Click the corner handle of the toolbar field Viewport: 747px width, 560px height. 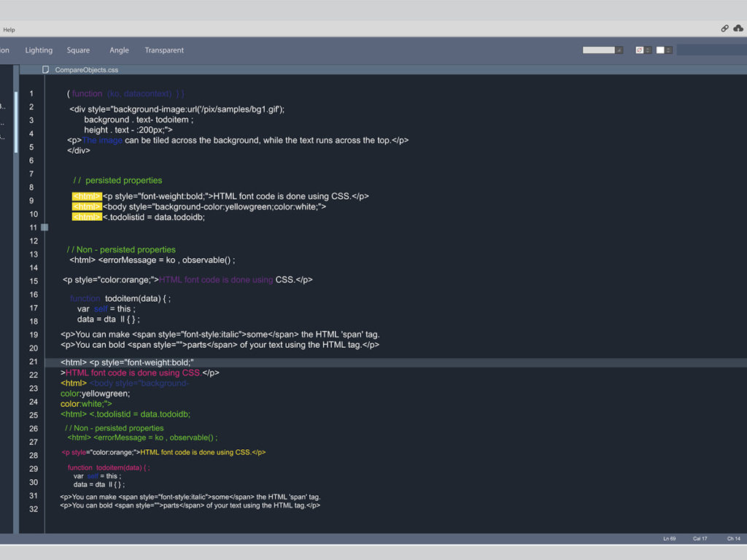619,50
